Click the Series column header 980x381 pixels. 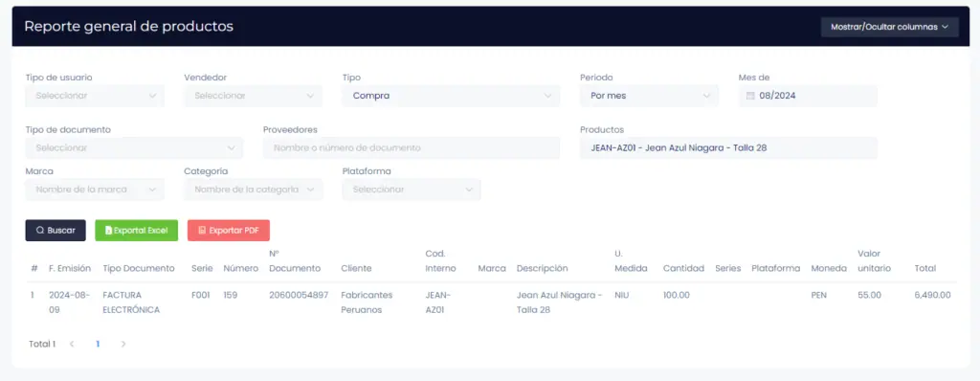tap(728, 268)
